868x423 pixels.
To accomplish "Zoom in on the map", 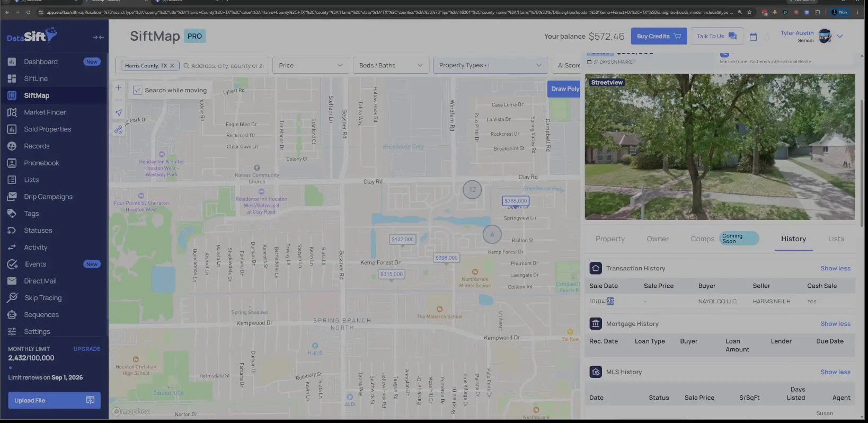I will coord(119,87).
